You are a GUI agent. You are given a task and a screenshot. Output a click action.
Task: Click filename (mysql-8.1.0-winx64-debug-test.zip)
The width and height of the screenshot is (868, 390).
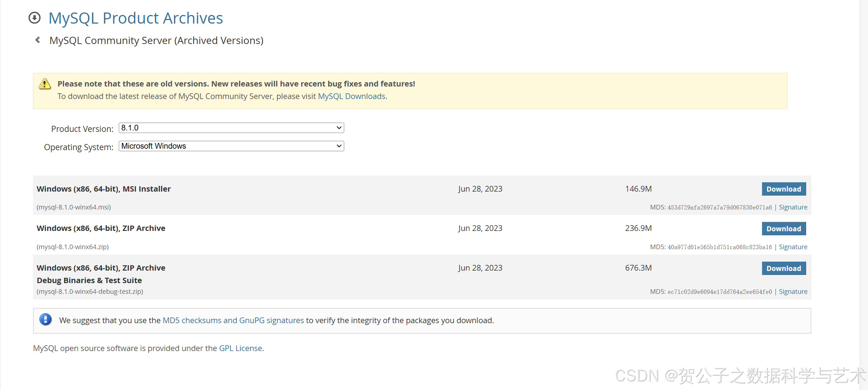click(90, 292)
